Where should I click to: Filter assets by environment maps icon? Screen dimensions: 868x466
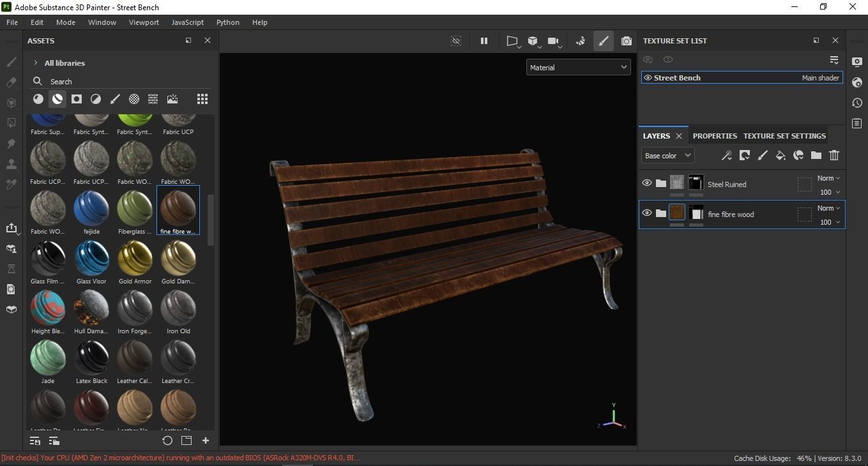point(172,99)
